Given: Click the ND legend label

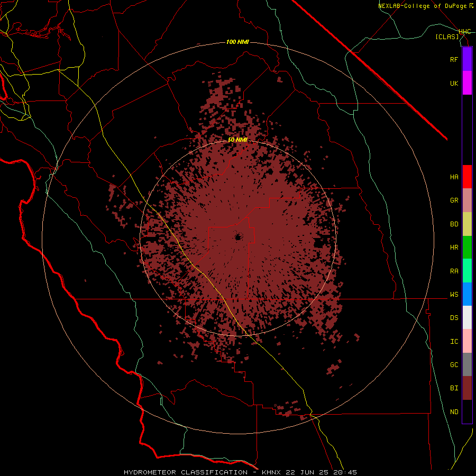Looking at the screenshot, I should point(454,412).
